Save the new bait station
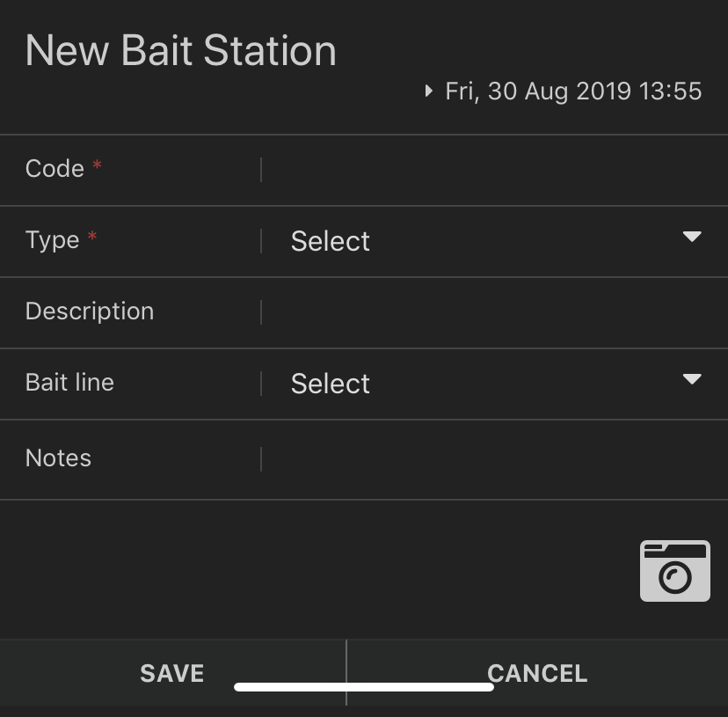This screenshot has height=717, width=728. coord(172,673)
